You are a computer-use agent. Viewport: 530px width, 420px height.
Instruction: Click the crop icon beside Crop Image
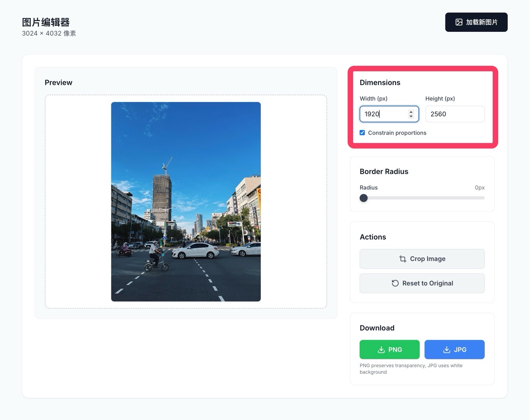tap(402, 259)
